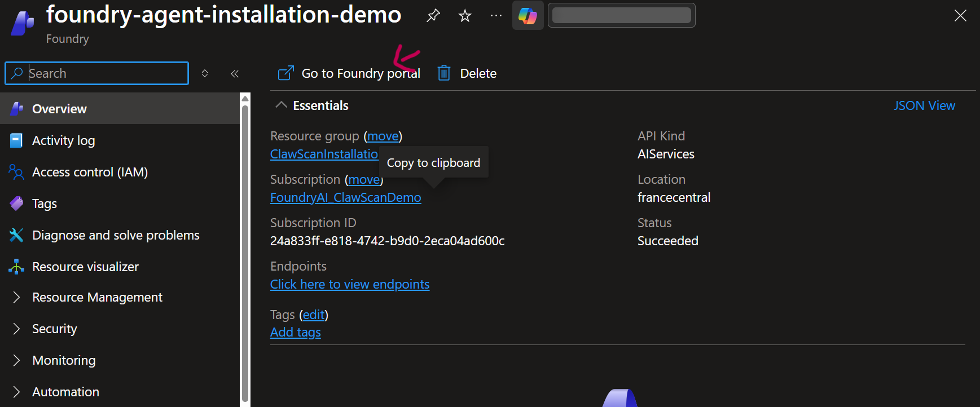Open the Overview menu item
980x407 pixels.
tap(120, 109)
